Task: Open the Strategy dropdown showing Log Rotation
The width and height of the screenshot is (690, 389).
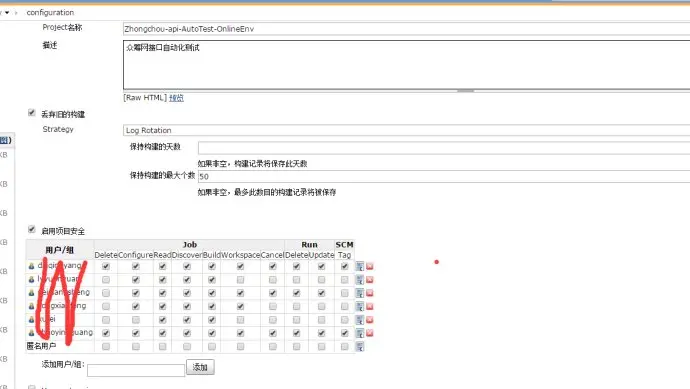Action: 407,130
